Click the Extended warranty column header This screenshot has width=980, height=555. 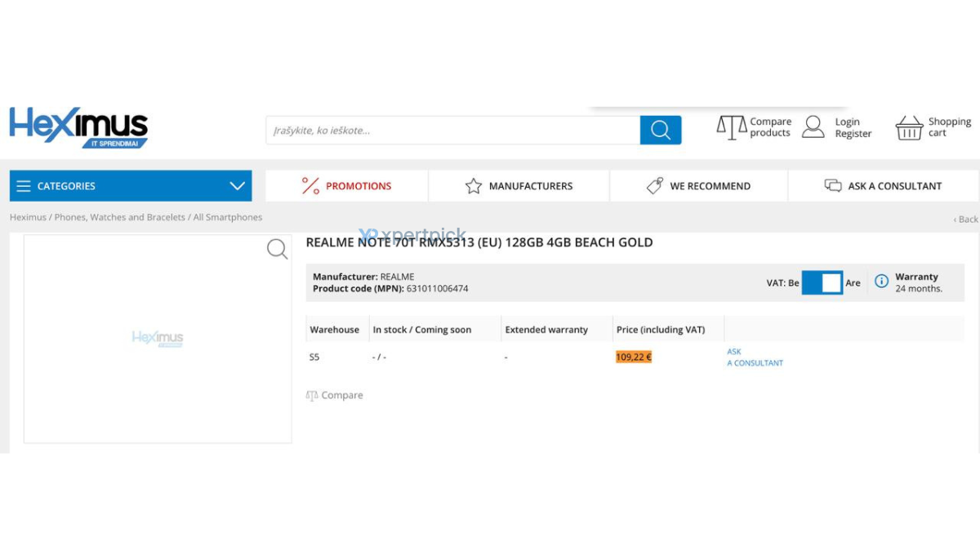pyautogui.click(x=546, y=330)
